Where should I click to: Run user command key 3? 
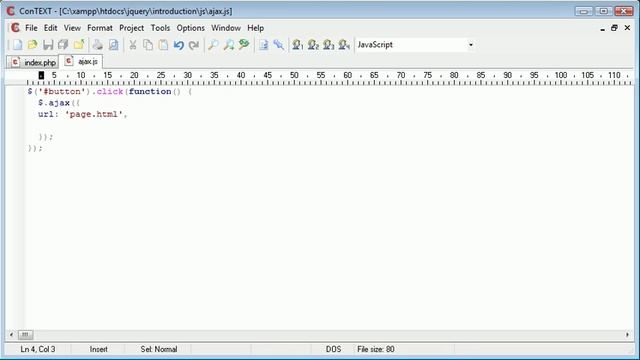pyautogui.click(x=329, y=45)
